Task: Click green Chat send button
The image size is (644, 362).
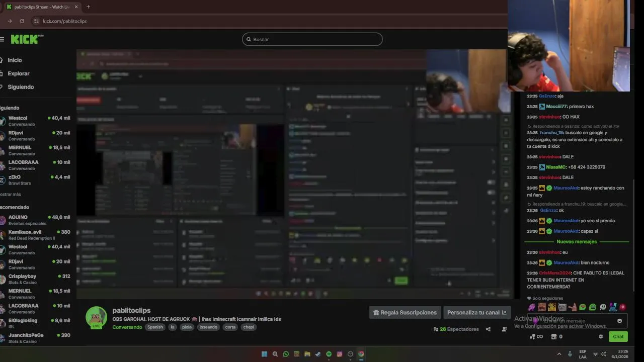Action: [618, 336]
